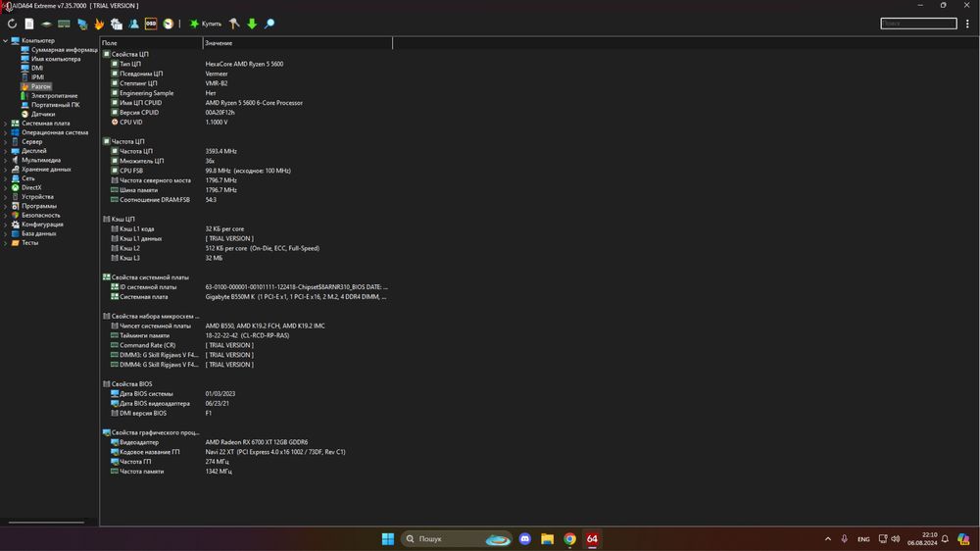The image size is (980, 551).
Task: Select Конфигурация in the tree
Action: pyautogui.click(x=42, y=224)
